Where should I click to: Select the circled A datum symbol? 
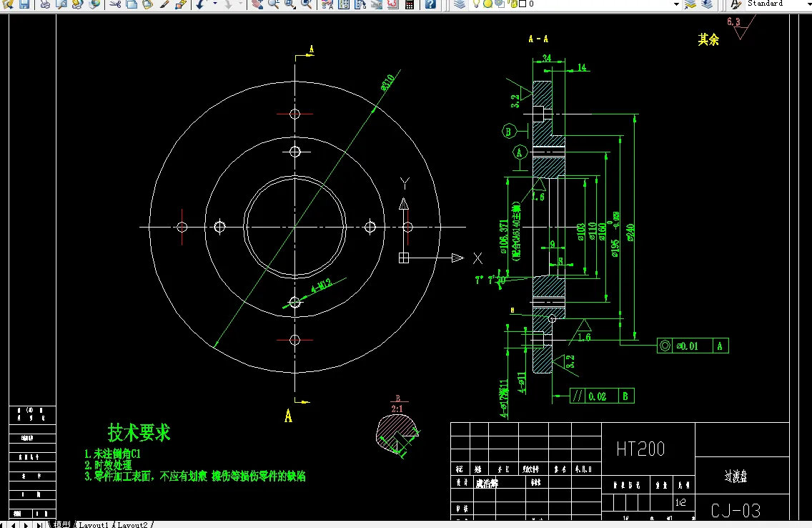(520, 152)
